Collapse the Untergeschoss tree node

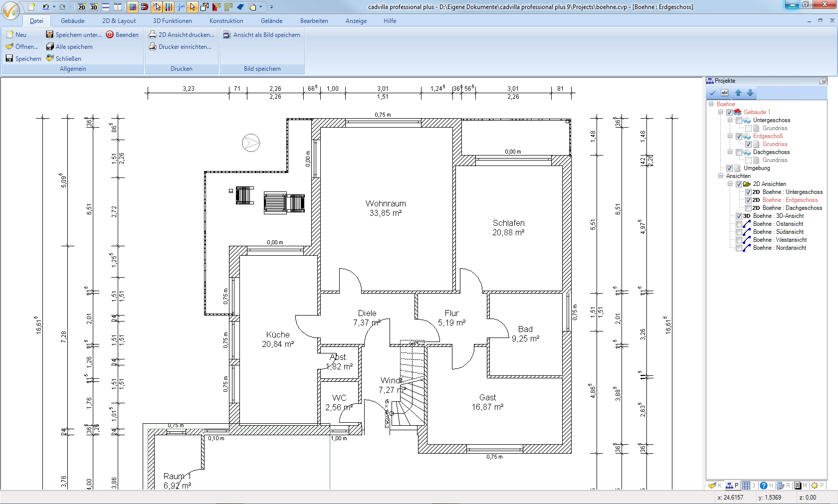click(730, 120)
